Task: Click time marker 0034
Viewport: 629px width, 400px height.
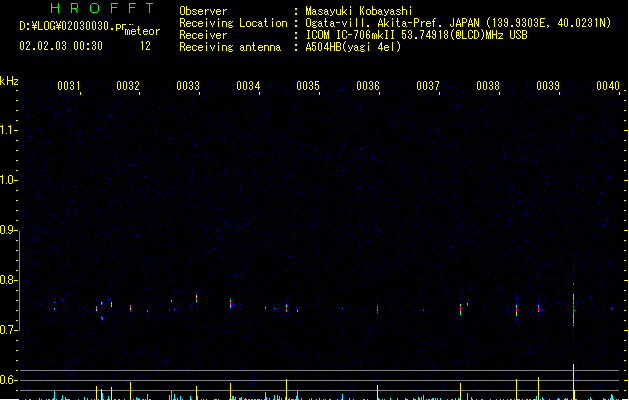Action: [248, 86]
